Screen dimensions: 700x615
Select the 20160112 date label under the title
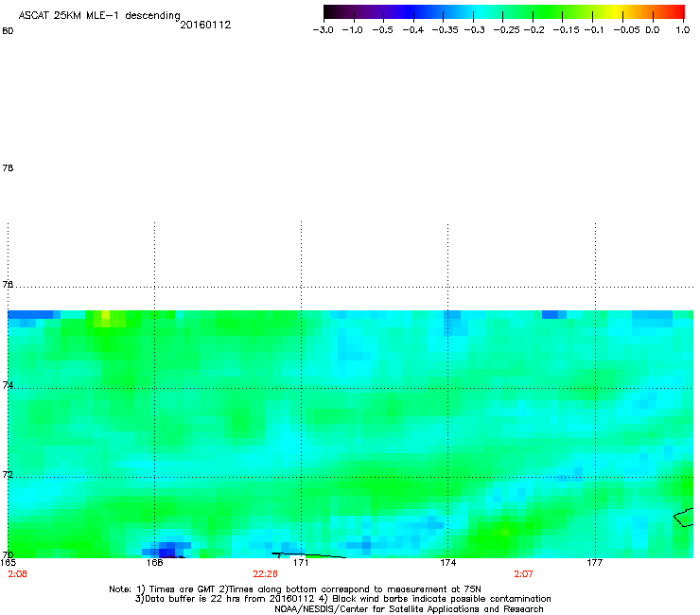point(205,25)
